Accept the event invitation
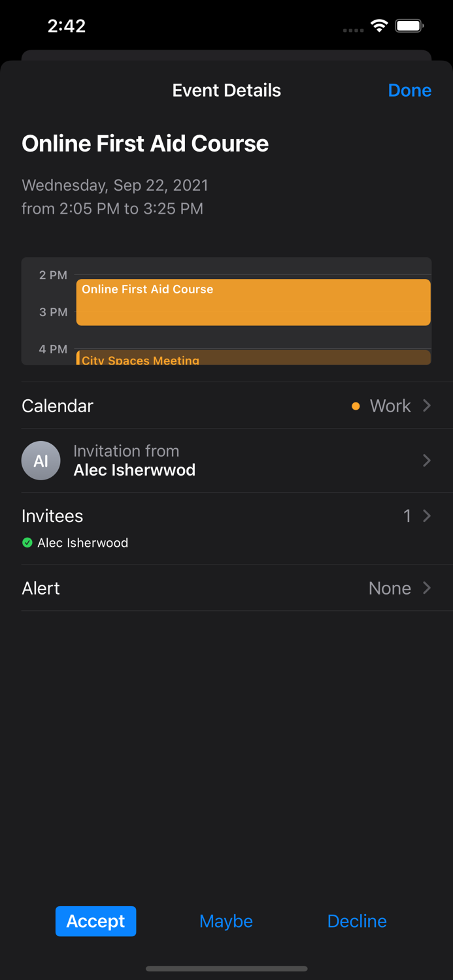The image size is (453, 980). coord(95,921)
